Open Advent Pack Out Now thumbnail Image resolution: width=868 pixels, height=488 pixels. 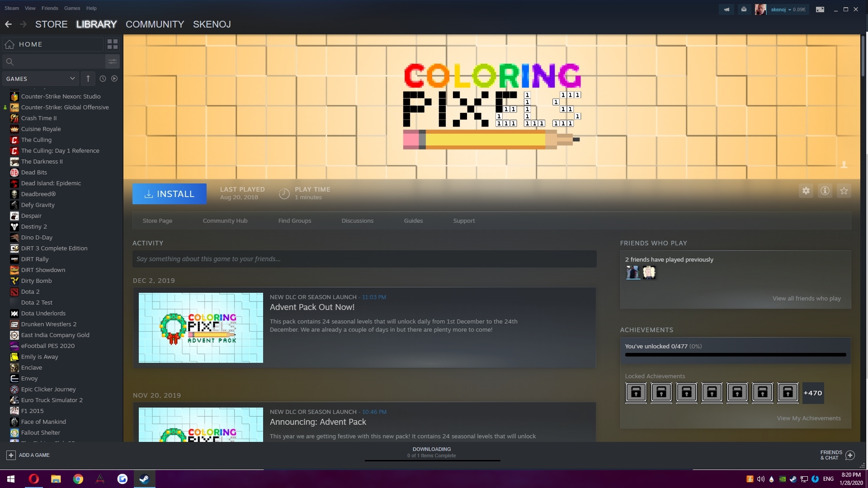pyautogui.click(x=201, y=328)
